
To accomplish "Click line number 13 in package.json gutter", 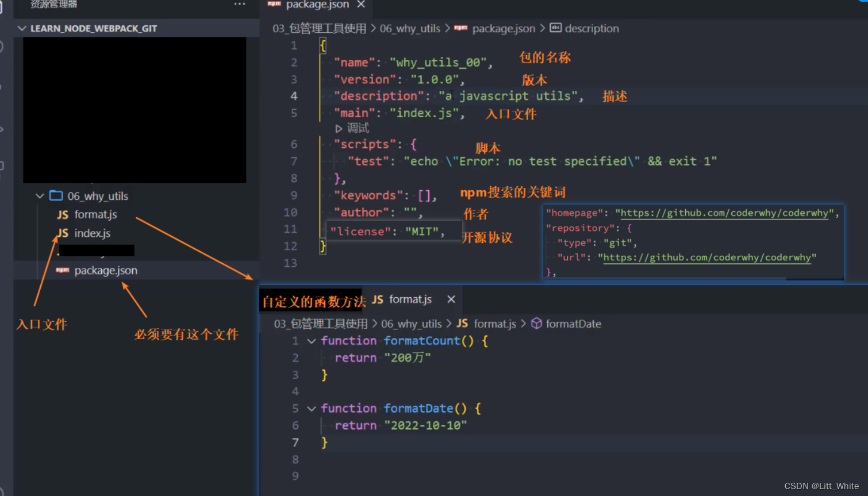I will pos(290,263).
